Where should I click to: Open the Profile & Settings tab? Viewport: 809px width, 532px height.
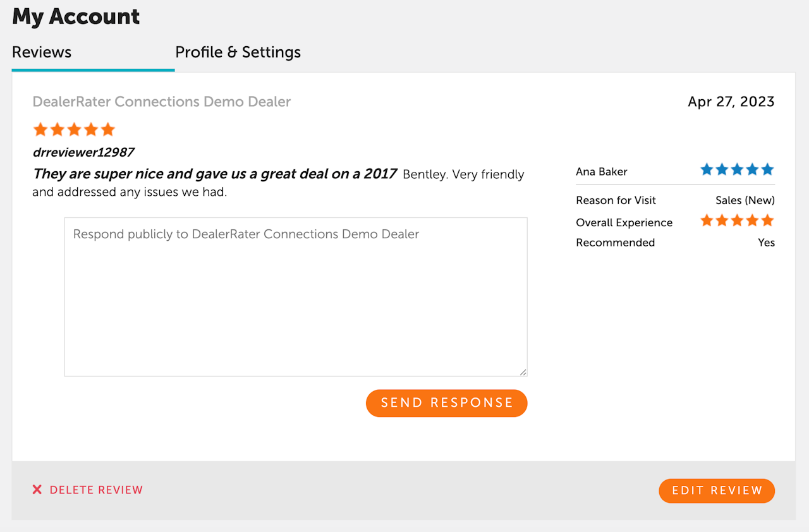point(238,52)
